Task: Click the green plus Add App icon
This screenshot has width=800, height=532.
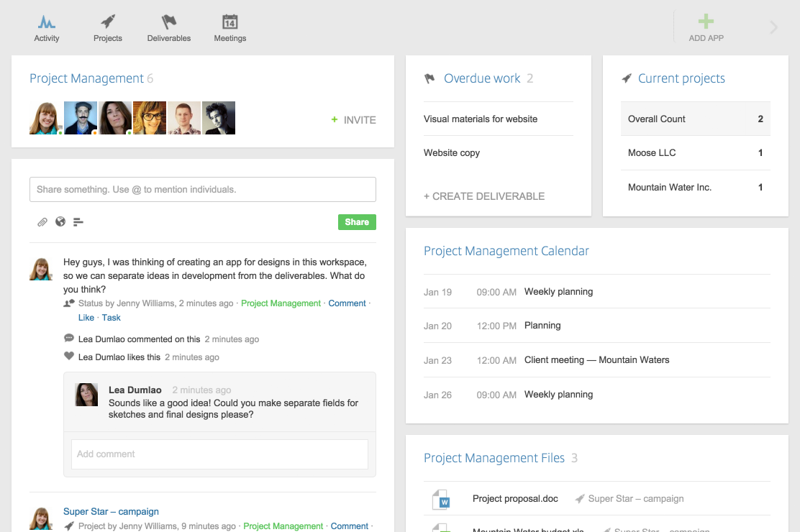Action: pos(706,22)
